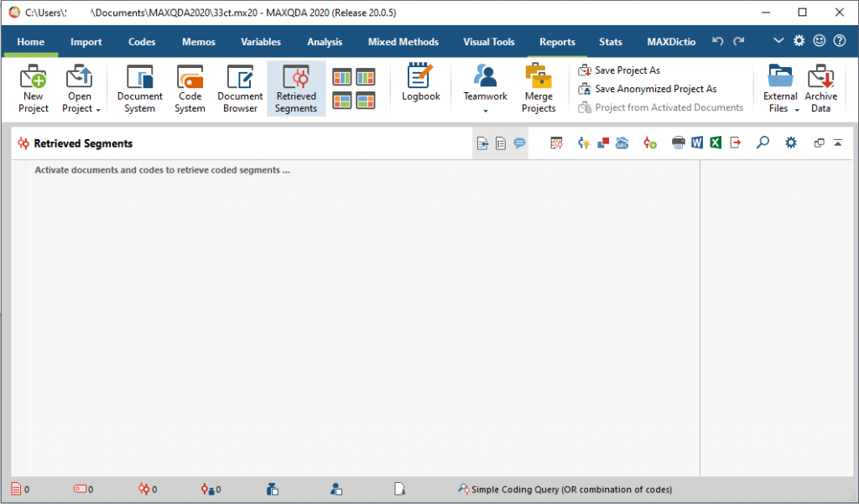Open the Memos tab
This screenshot has height=504, width=859.
[199, 42]
